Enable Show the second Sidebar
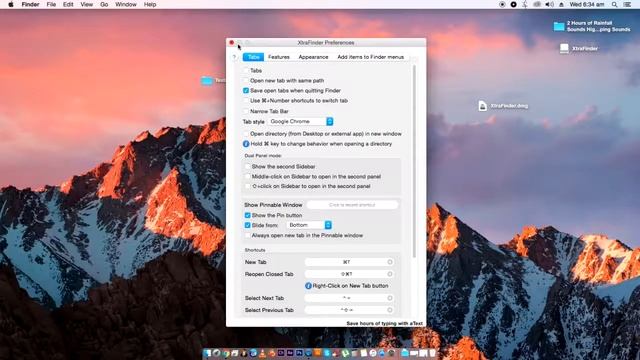Viewport: 640px width, 360px height. pos(247,167)
